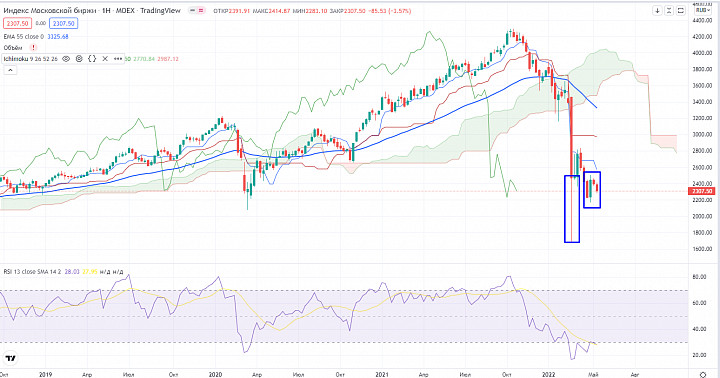Click the down arrow pane button
Image resolution: width=720 pixels, height=378 pixels.
pyautogui.click(x=658, y=10)
